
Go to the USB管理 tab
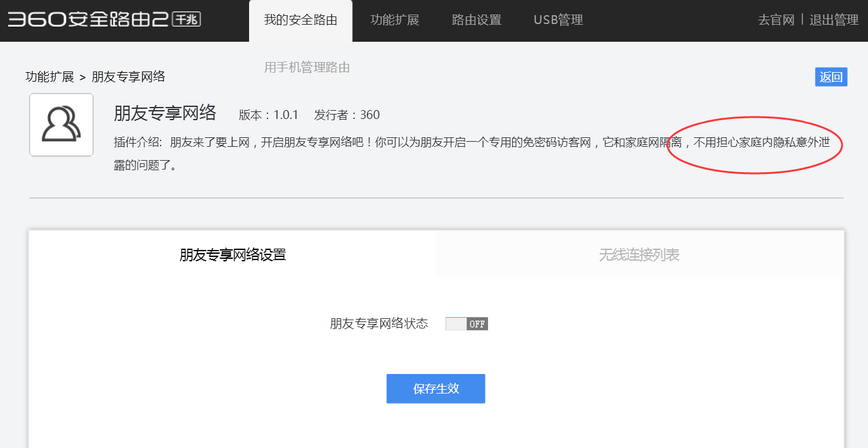coord(558,20)
